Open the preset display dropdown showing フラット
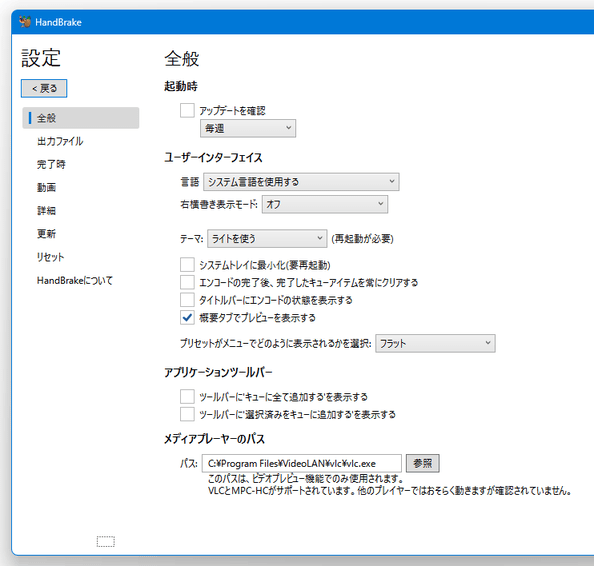This screenshot has height=566, width=594. pos(435,343)
